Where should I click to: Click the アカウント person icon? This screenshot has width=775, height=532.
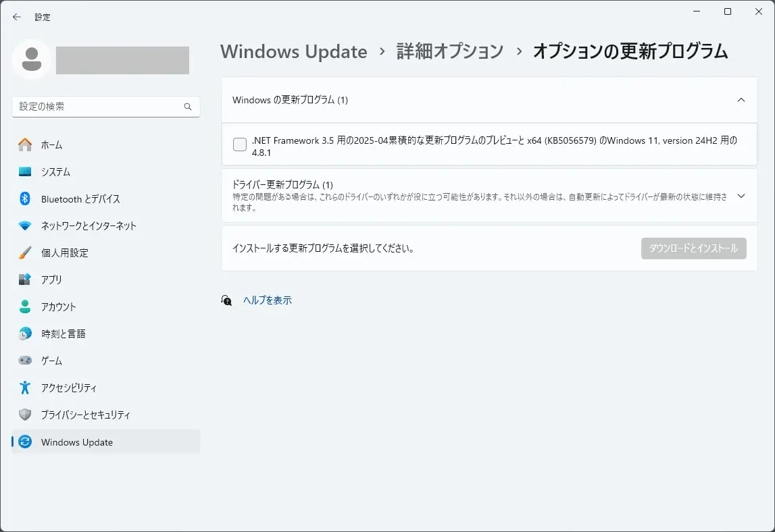click(25, 307)
